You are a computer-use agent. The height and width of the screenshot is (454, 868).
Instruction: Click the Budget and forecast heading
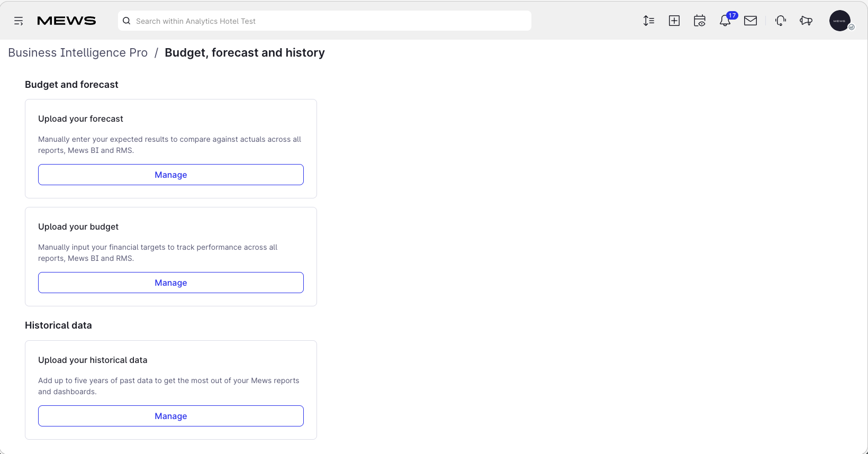[x=71, y=85]
